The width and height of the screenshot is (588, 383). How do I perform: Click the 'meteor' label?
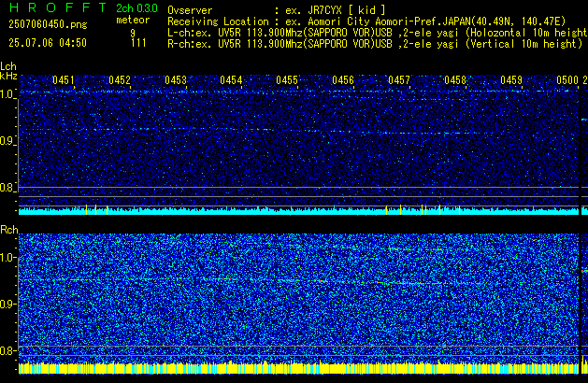(133, 20)
